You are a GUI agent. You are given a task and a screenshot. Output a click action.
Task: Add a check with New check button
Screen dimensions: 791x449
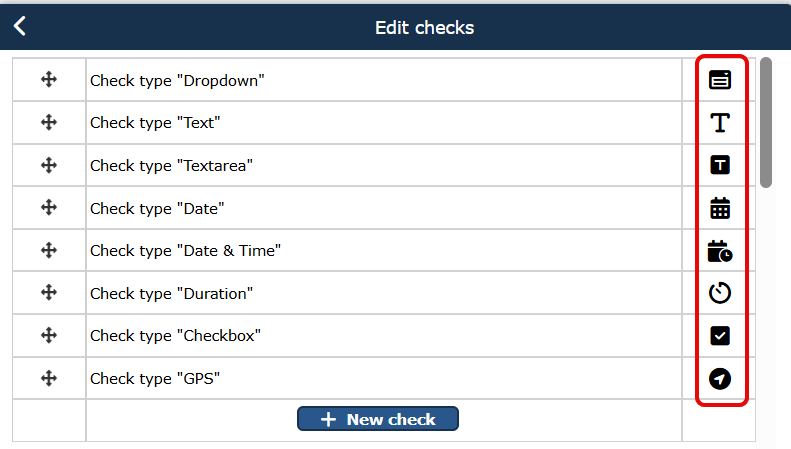pos(378,419)
